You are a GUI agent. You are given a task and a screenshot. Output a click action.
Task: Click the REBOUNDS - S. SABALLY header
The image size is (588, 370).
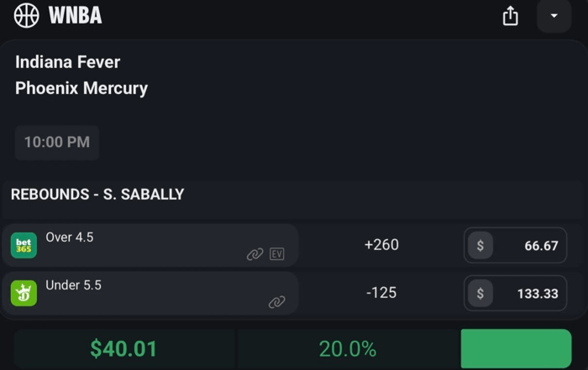tap(97, 195)
